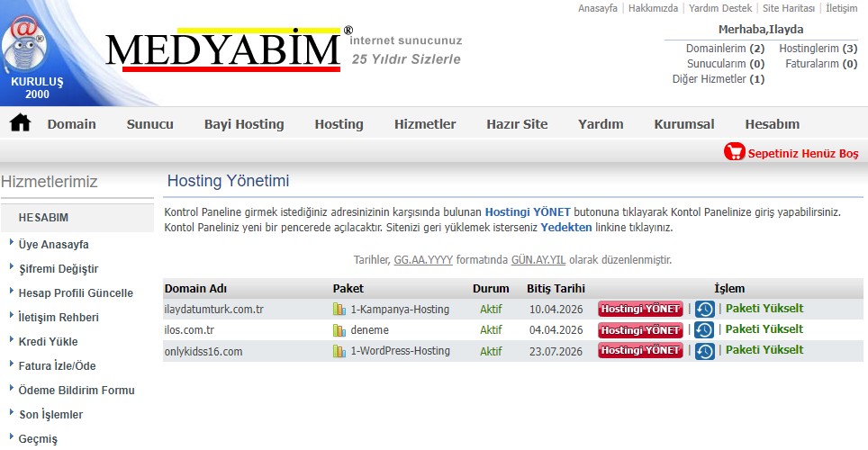Open İletişim top link
The width and height of the screenshot is (868, 450).
[841, 8]
